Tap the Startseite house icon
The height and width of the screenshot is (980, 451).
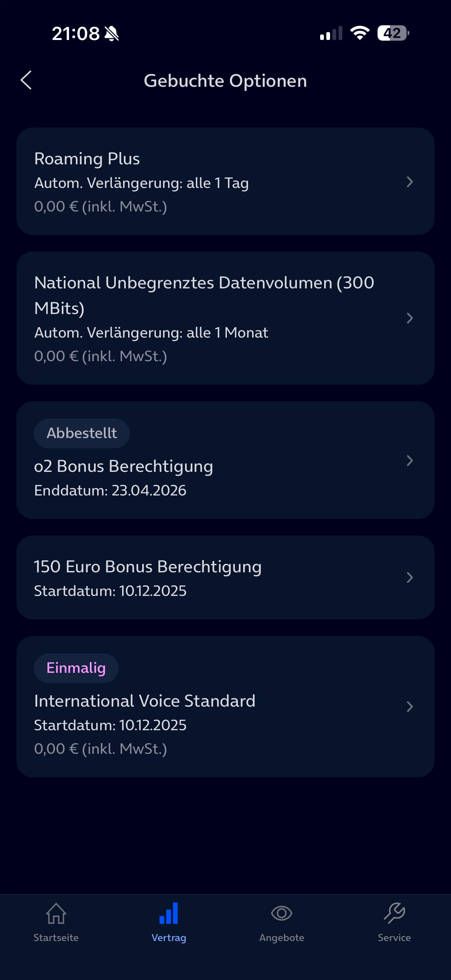pos(56,913)
